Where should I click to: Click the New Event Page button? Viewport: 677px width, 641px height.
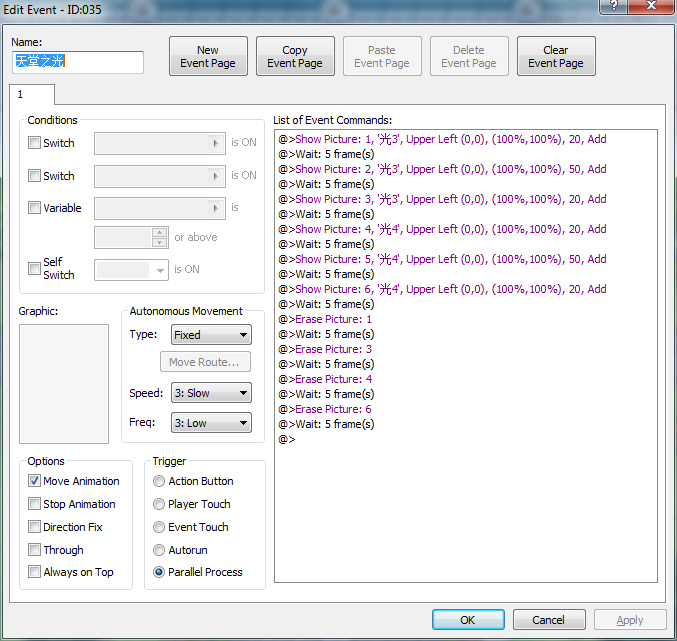208,56
